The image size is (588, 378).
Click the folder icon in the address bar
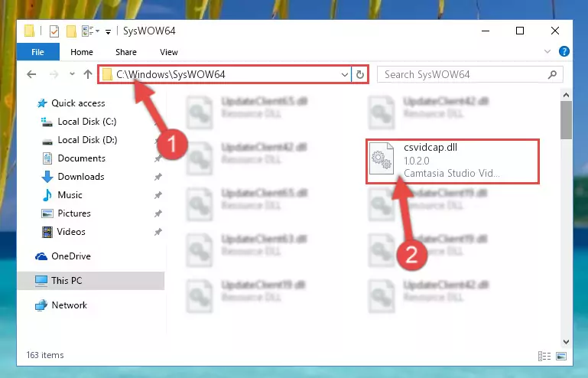[107, 74]
